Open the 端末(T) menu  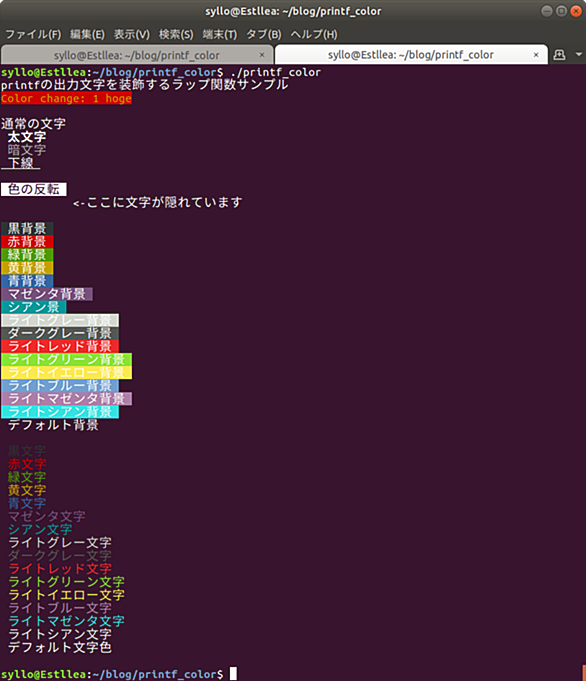click(x=220, y=34)
